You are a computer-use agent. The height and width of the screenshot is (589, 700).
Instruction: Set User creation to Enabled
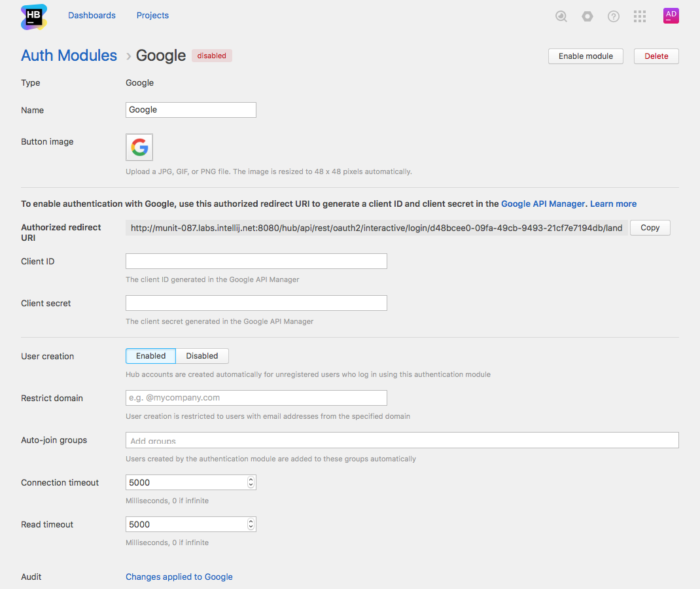pos(150,356)
